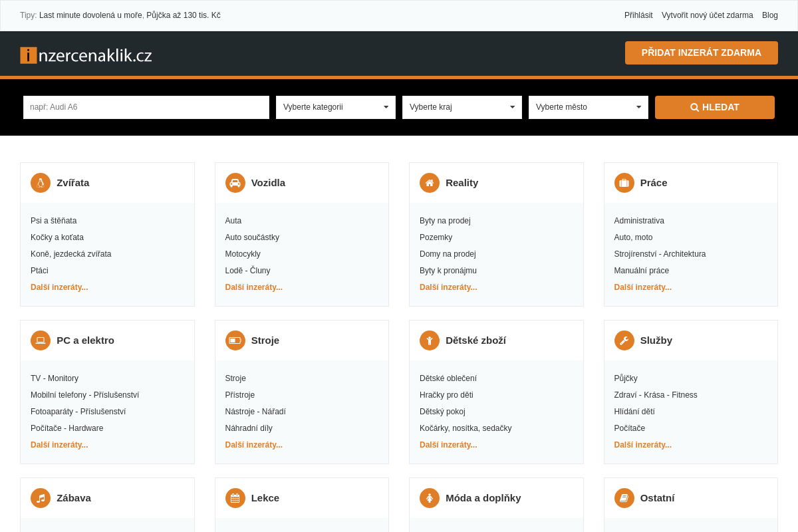
Task: Select Mobilní telefony - Příslušenství subcategory
Action: pos(85,395)
